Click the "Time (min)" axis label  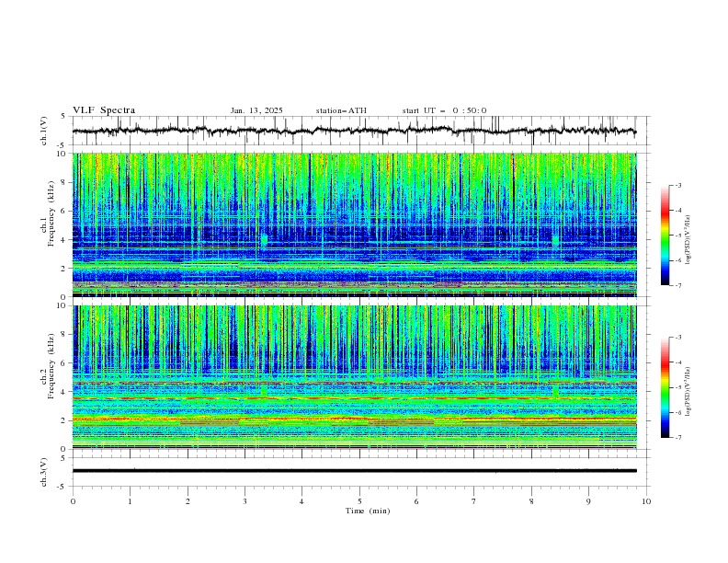tap(368, 511)
